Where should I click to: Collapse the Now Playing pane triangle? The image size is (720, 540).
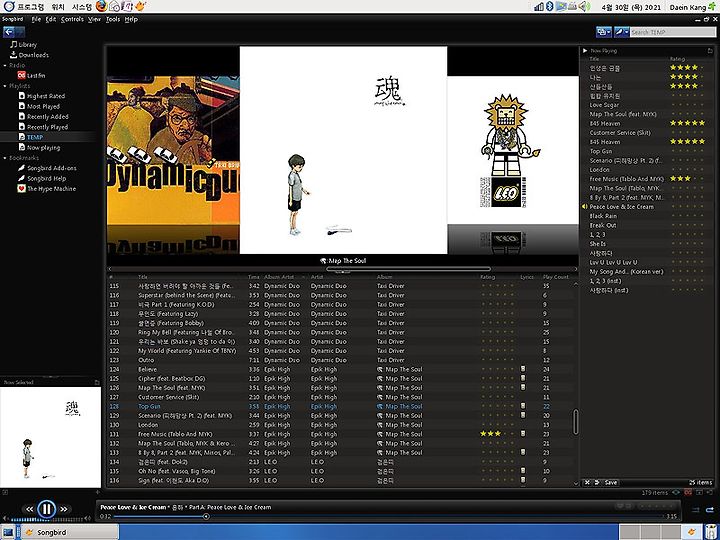(x=585, y=51)
